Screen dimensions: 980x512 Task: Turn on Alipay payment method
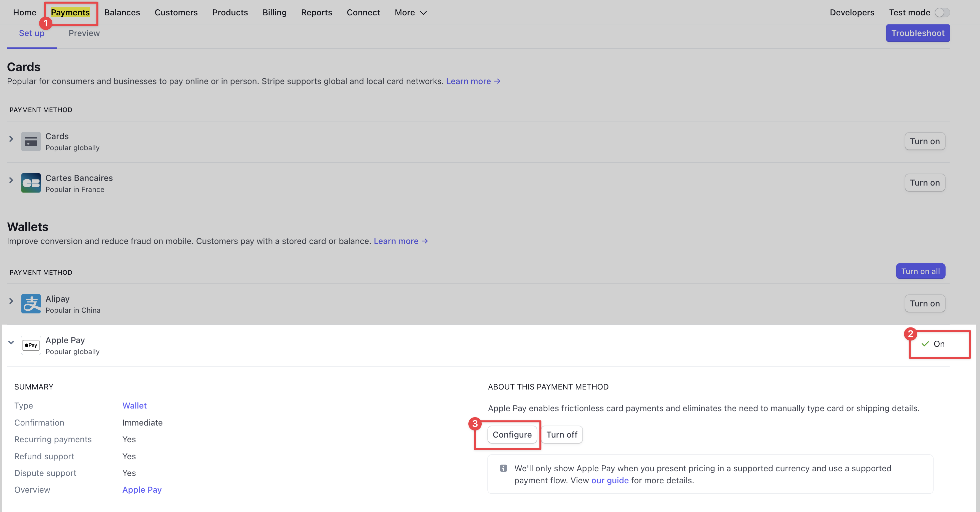[x=924, y=304]
